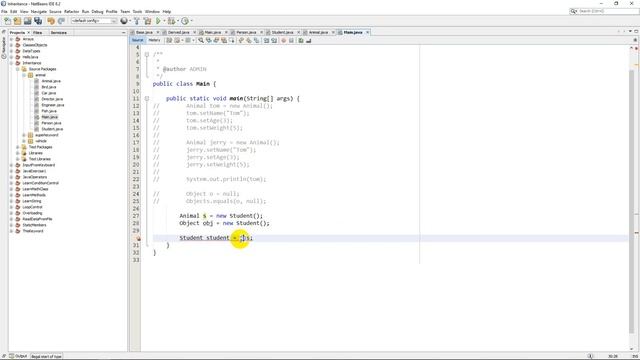Expand the Arrays project node
The image size is (640, 360).
tap(11, 39)
